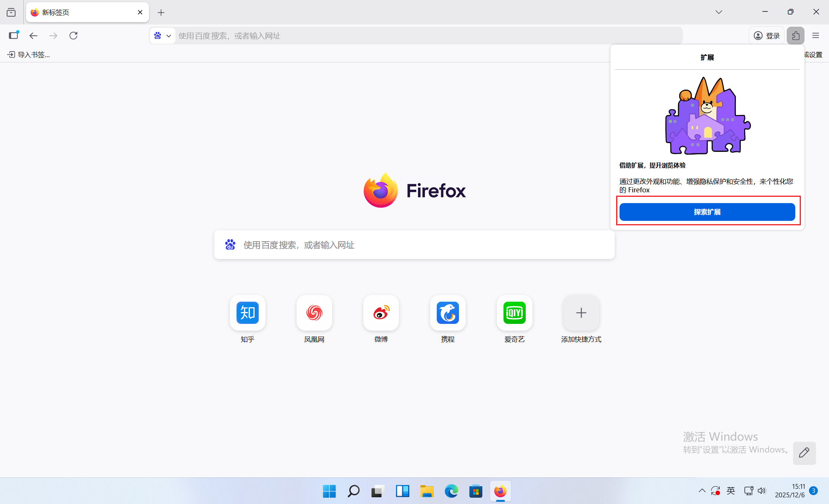Viewport: 829px width, 504px height.
Task: Click the reload page icon
Action: (x=73, y=36)
